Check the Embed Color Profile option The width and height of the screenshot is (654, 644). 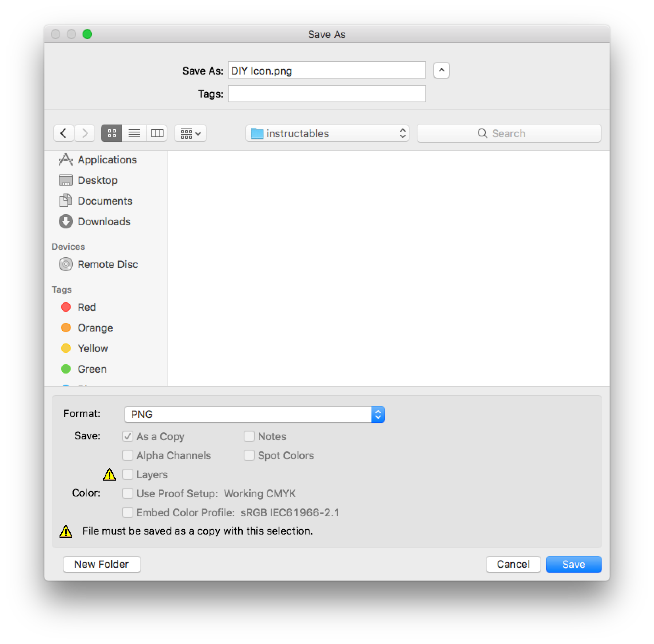(128, 512)
